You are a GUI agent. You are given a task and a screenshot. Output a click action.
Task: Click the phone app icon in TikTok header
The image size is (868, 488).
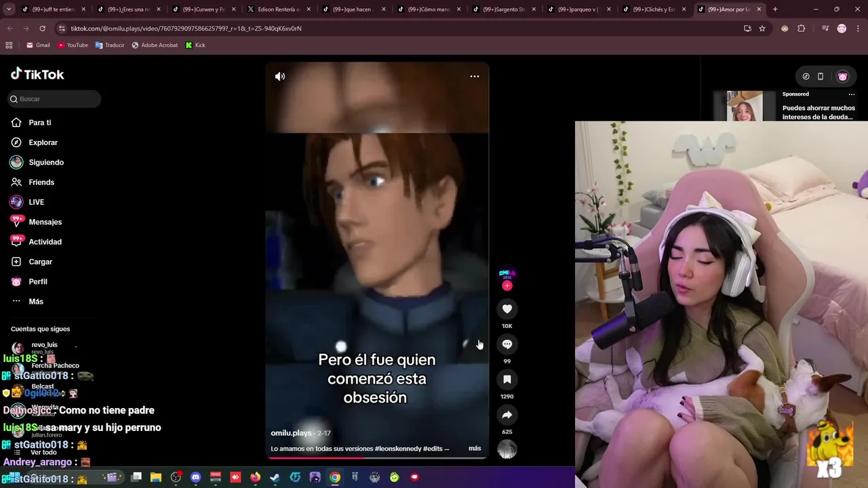pyautogui.click(x=821, y=77)
